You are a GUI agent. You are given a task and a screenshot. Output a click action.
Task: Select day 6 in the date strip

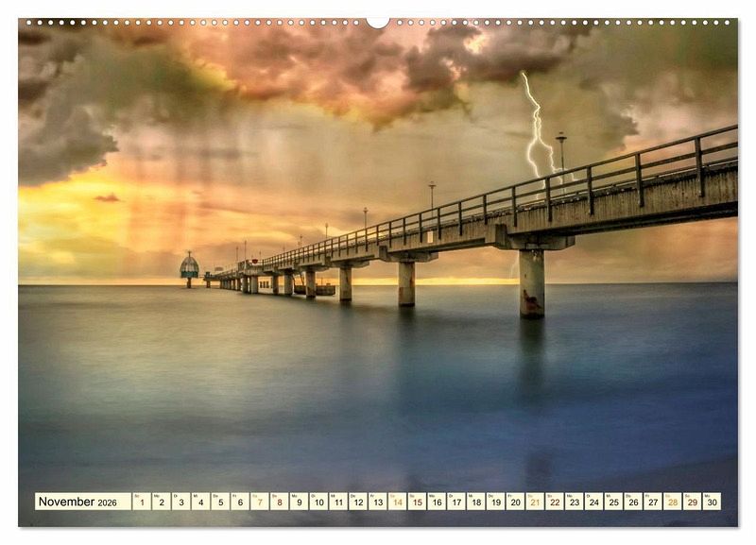point(240,502)
